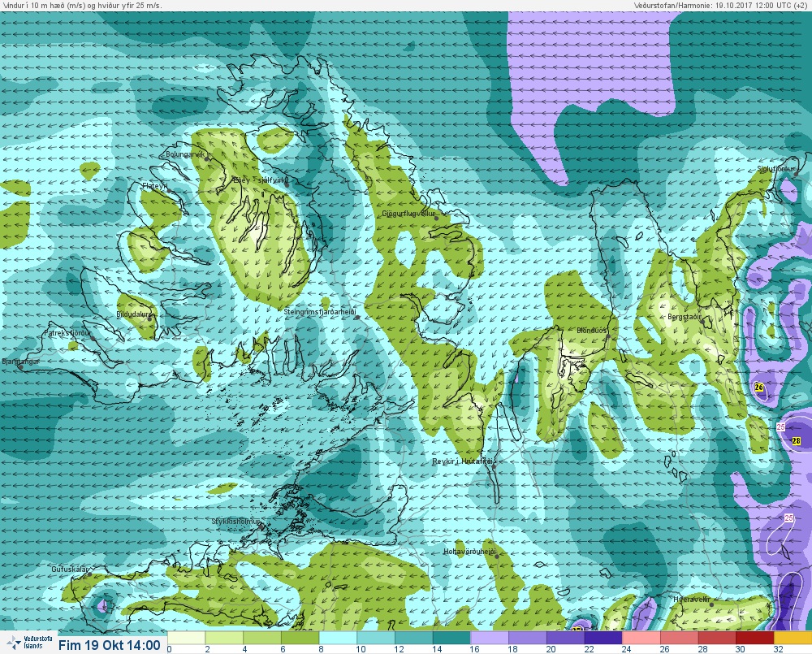Pick the 22–24 m/s dark indigo legend swatch
This screenshot has height=654, width=812.
(603, 638)
